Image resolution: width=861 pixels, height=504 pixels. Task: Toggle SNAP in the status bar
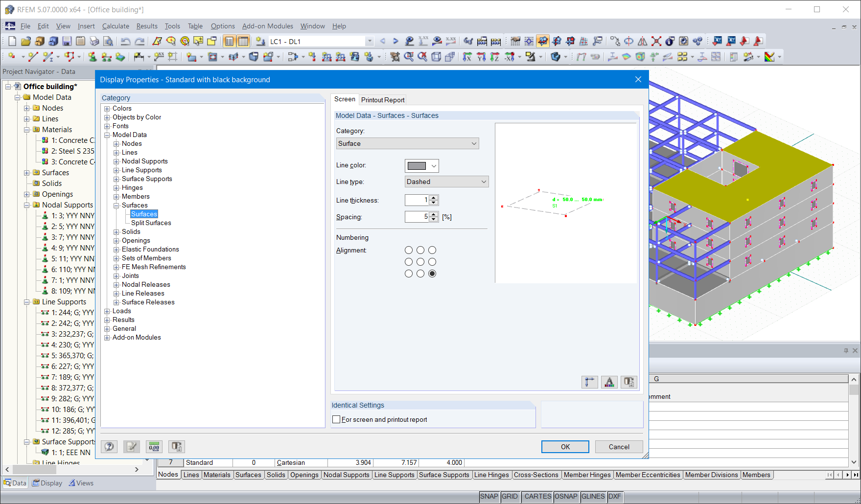[x=489, y=496]
